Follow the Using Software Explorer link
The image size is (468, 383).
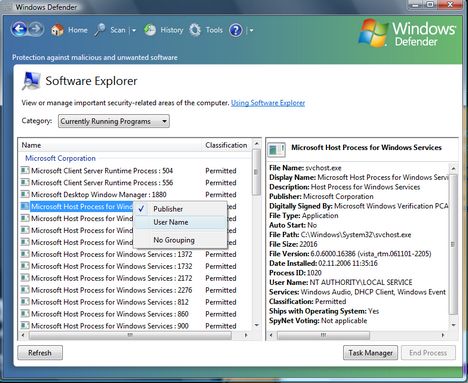(x=268, y=103)
